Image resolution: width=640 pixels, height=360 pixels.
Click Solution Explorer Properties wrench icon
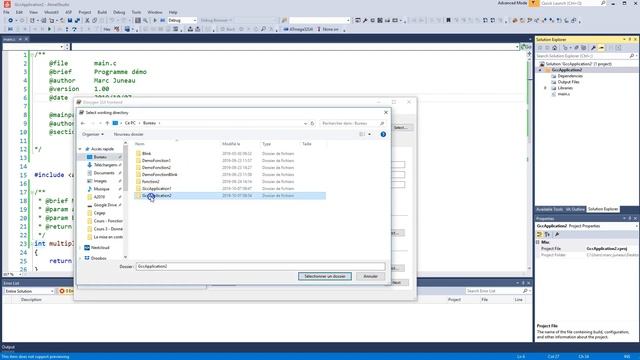click(593, 48)
